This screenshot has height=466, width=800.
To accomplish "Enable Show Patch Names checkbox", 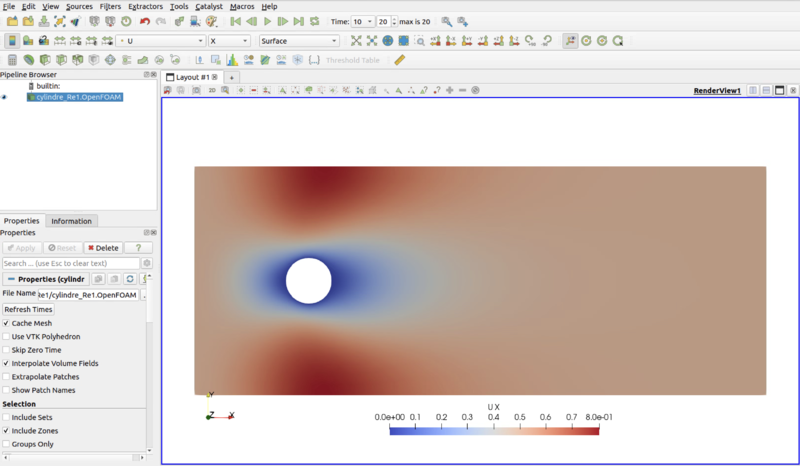I will [6, 390].
